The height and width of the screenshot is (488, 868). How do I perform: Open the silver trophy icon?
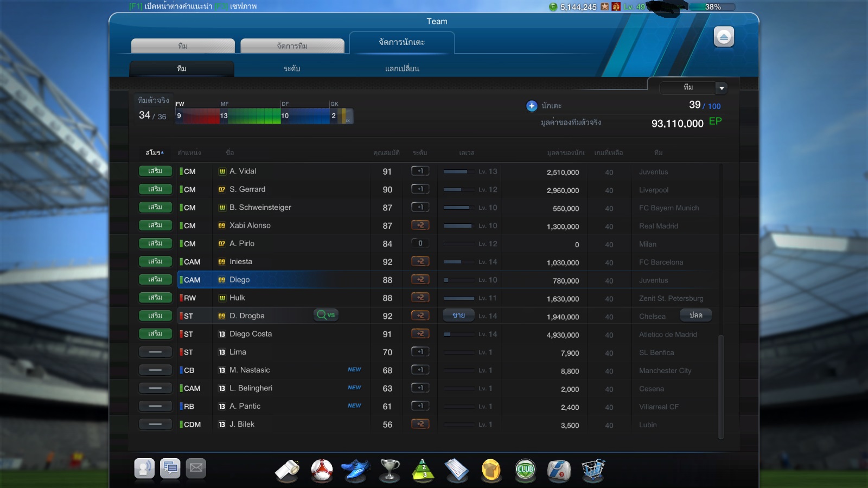(390, 470)
